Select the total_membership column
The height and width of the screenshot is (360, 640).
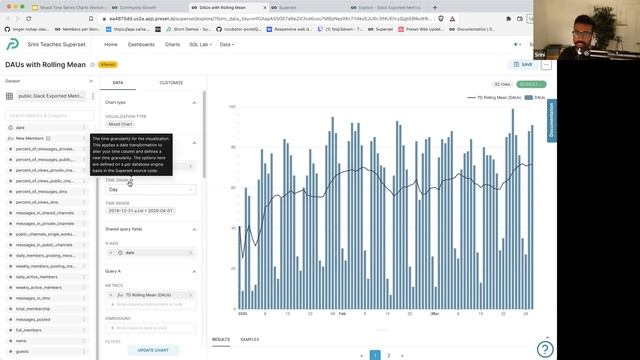click(47, 309)
